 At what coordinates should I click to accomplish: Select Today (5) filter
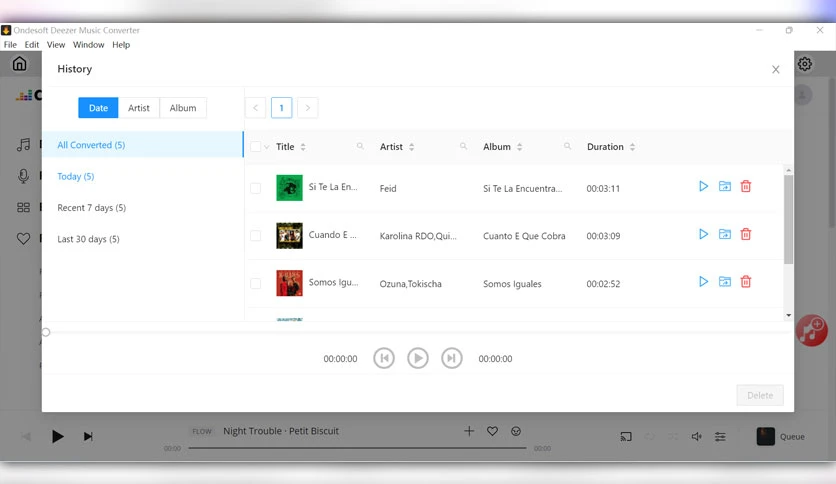(142, 176)
